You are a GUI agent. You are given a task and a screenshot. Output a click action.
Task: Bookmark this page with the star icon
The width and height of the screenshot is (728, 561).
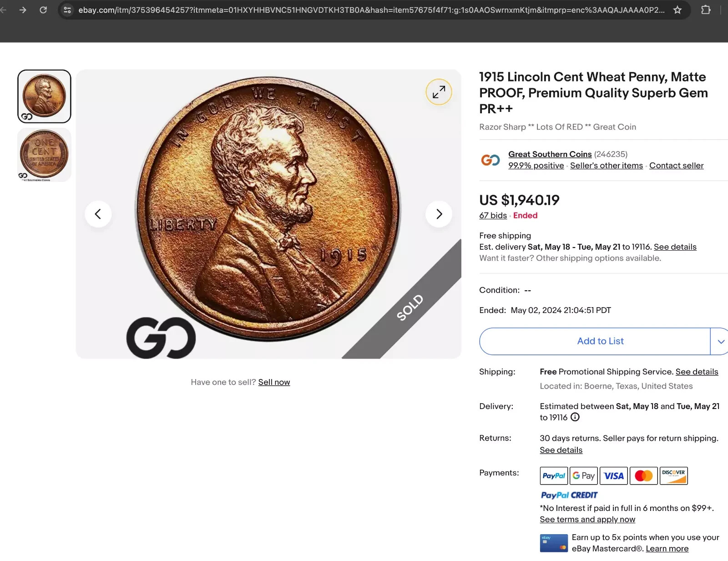click(x=677, y=10)
